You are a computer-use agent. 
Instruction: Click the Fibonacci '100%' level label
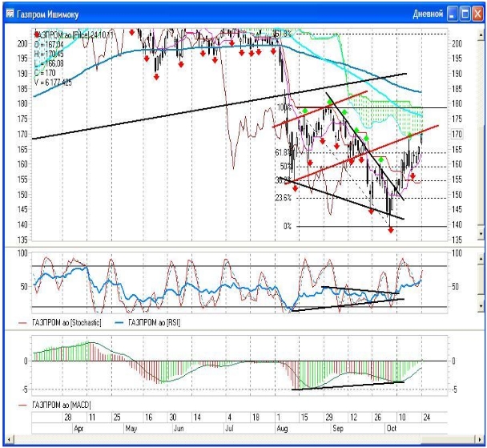coord(284,108)
